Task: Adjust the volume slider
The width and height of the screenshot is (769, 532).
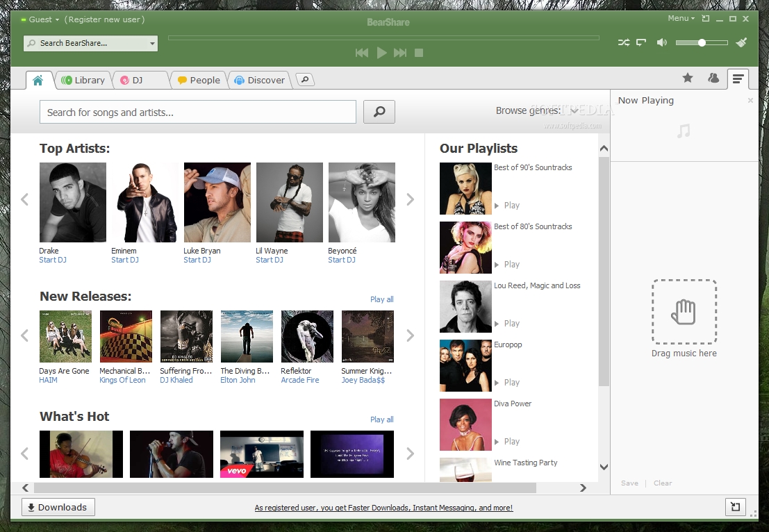Action: (702, 42)
